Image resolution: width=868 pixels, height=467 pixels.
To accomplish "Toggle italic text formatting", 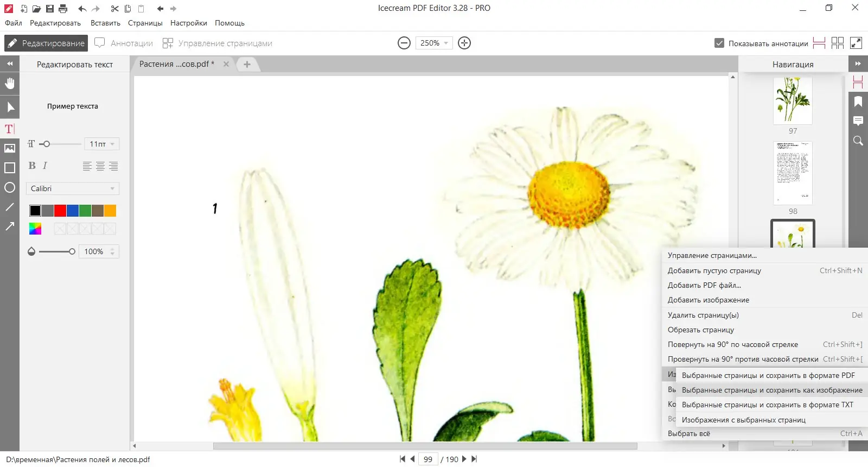I will (44, 166).
